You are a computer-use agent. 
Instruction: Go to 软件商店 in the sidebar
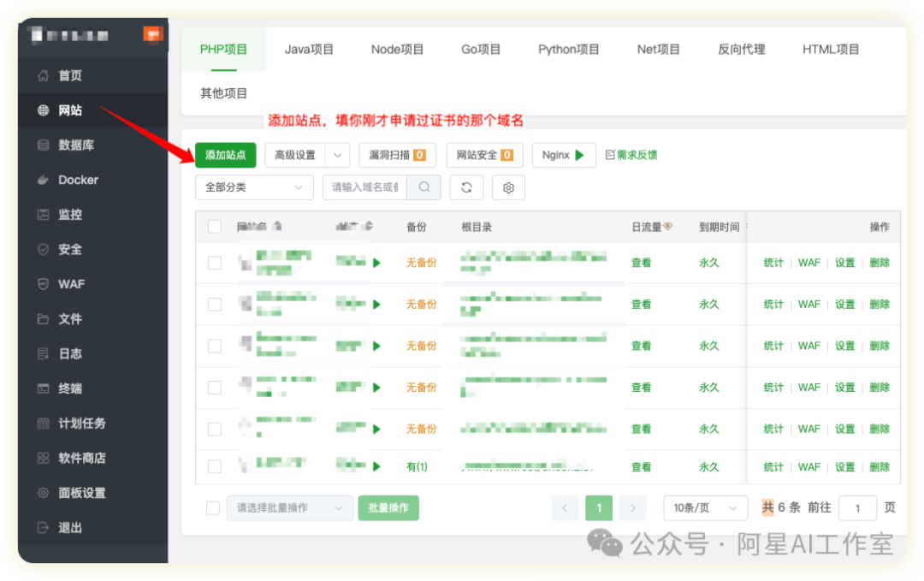pyautogui.click(x=81, y=458)
